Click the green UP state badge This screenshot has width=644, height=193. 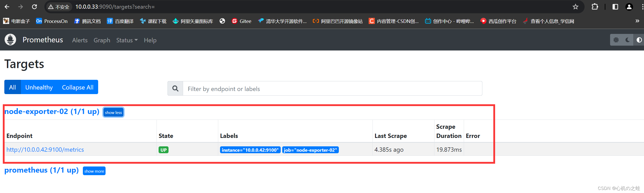pyautogui.click(x=163, y=150)
